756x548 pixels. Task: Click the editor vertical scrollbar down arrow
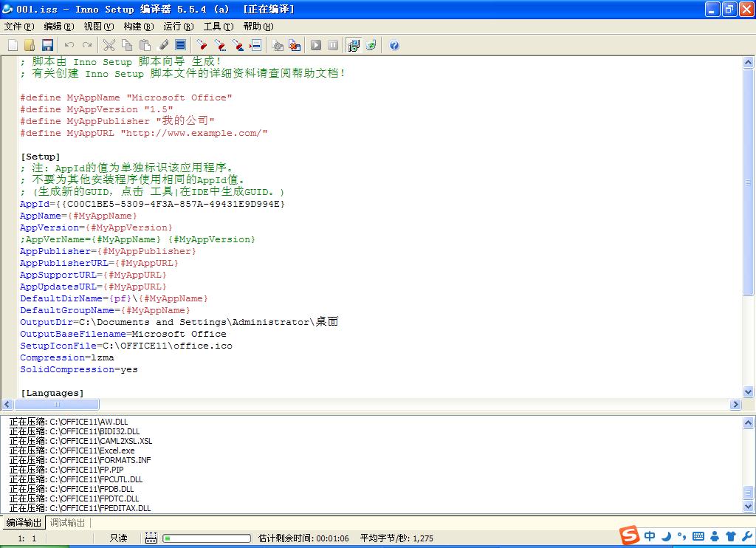[x=749, y=392]
